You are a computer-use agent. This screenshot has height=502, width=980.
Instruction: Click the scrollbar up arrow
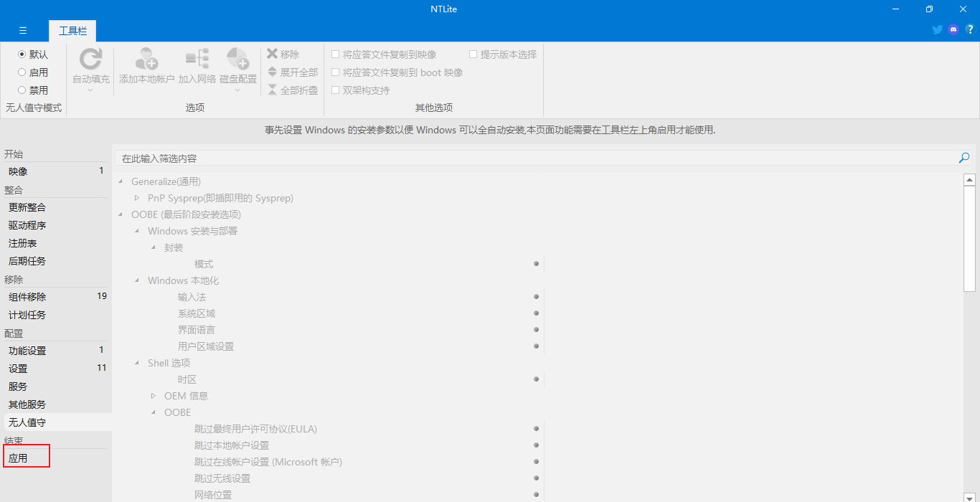click(970, 179)
